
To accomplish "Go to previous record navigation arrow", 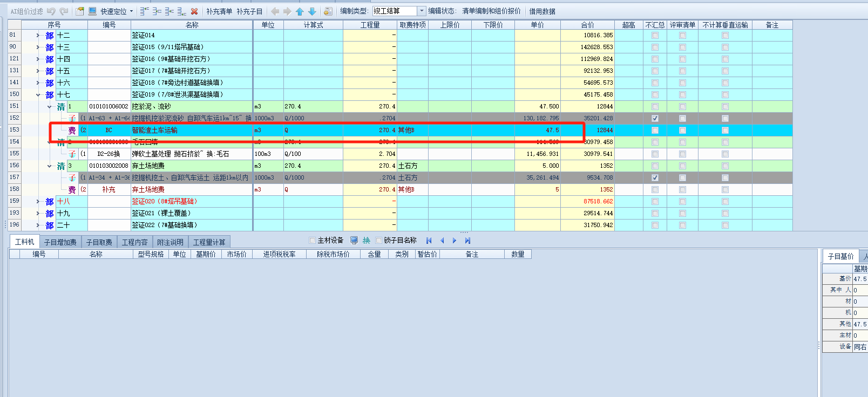I will (x=442, y=241).
